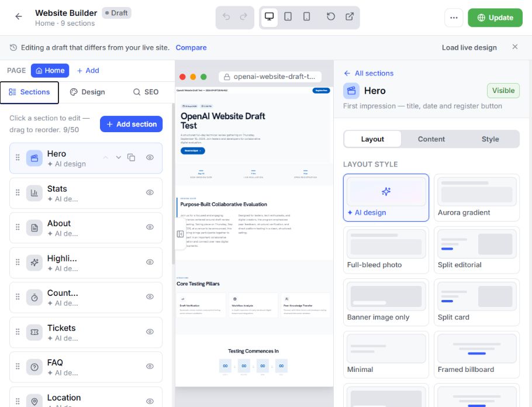Click the Tickets ticket icon
Screen dimensions: 532x407
coord(34,332)
